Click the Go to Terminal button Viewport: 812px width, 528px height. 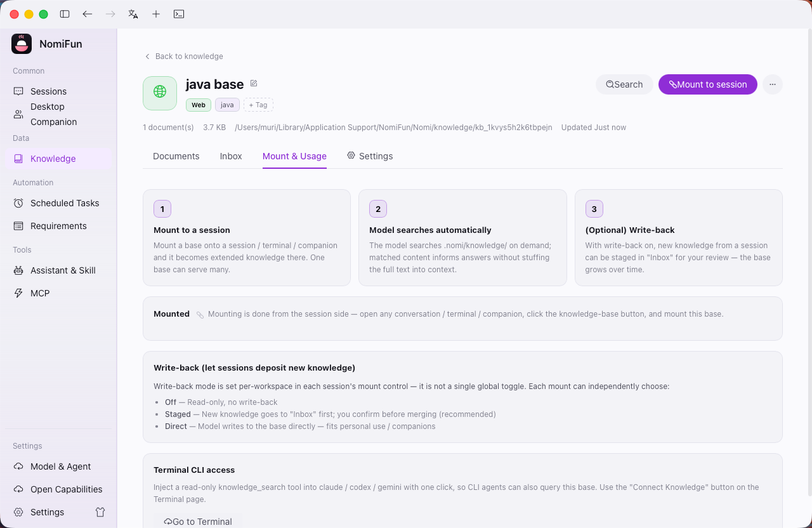tap(198, 521)
